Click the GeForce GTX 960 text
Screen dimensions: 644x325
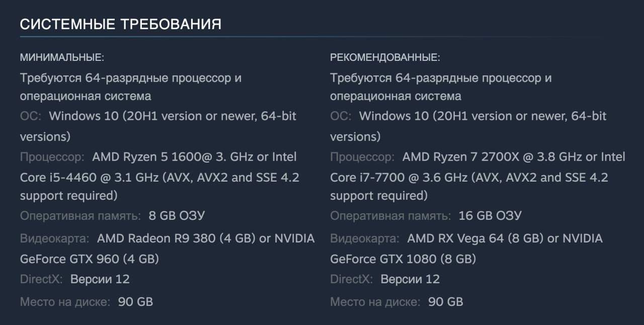click(69, 259)
